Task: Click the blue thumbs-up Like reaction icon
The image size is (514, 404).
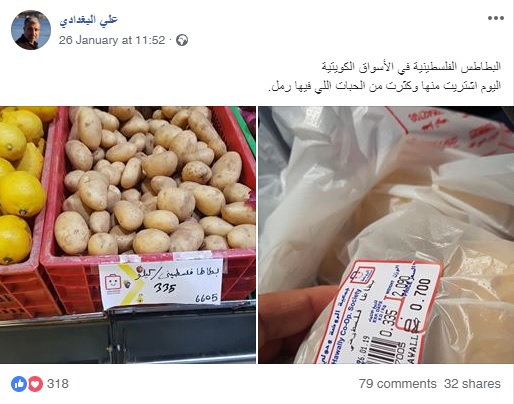Action: pos(19,384)
